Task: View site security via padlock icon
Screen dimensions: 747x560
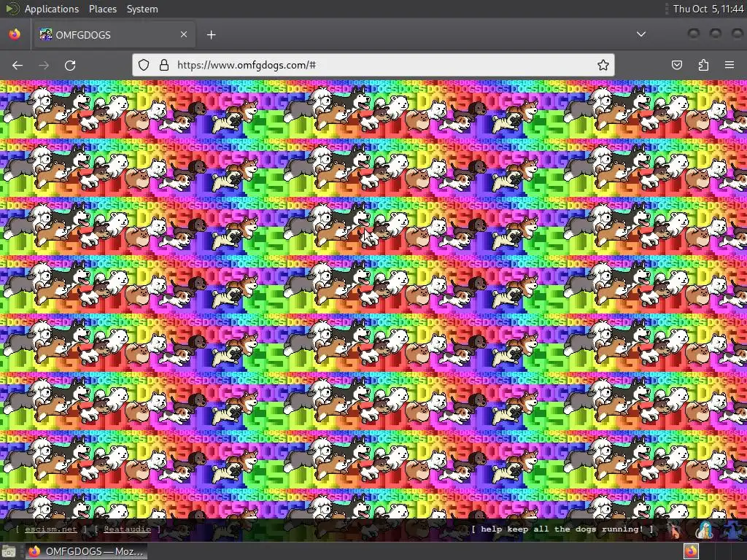Action: tap(164, 65)
